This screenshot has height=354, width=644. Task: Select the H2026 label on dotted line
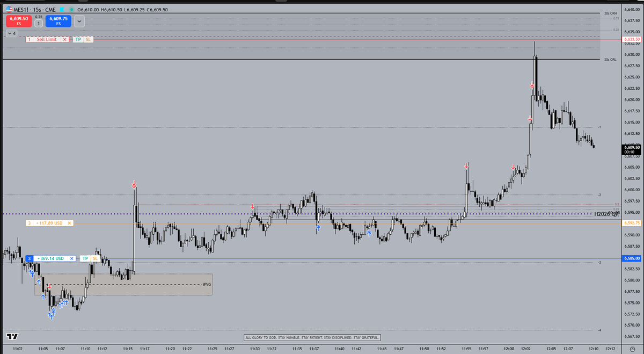(606, 214)
